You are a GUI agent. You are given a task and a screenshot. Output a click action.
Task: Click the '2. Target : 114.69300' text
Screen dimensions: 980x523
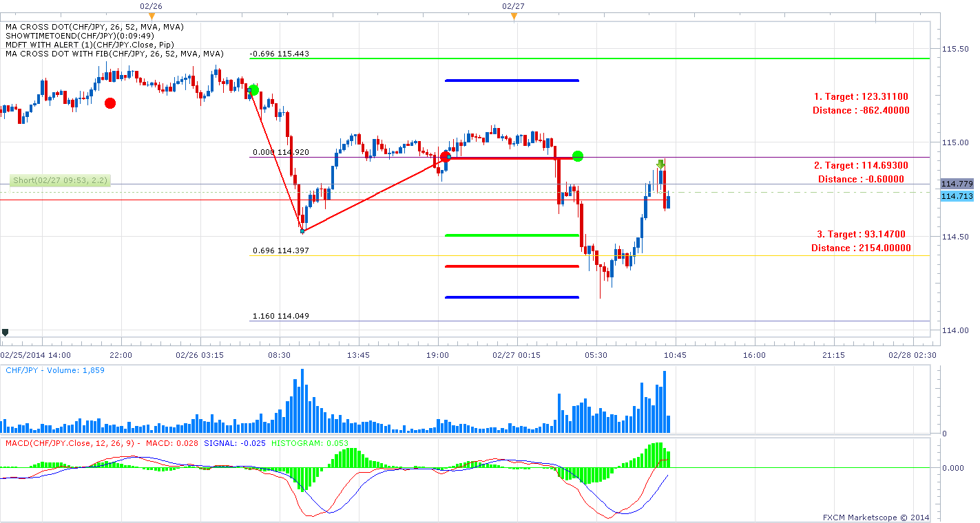[x=861, y=166]
